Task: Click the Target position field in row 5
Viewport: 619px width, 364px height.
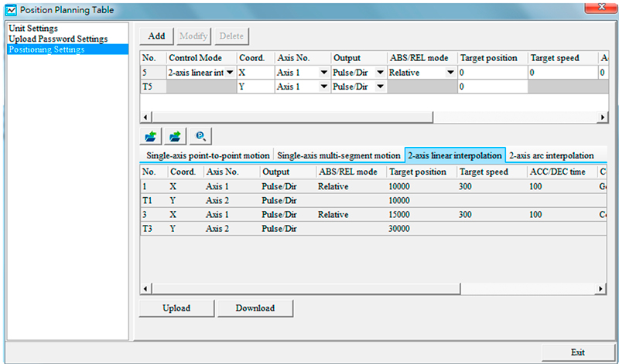Action: coord(491,73)
